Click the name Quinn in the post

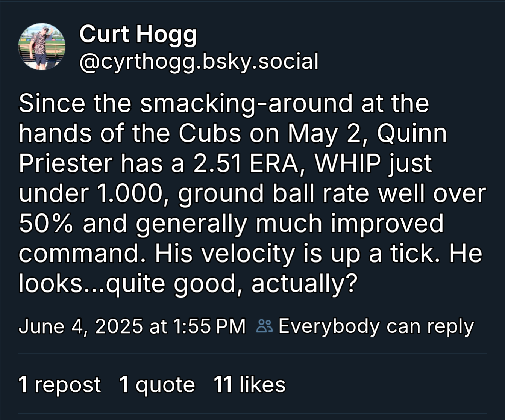coord(412,133)
